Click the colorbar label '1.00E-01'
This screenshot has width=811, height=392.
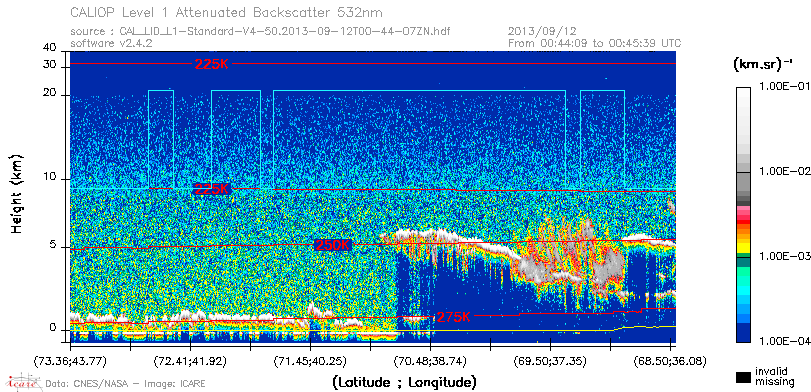point(784,87)
